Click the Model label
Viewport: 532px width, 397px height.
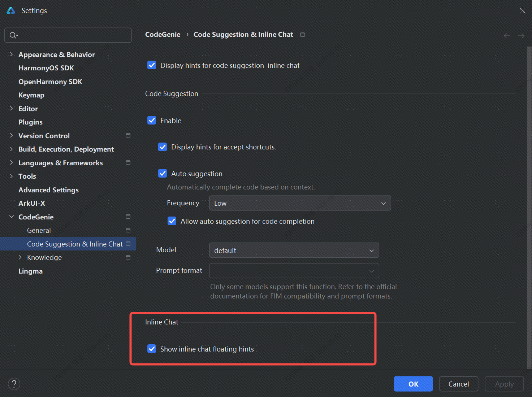click(166, 250)
